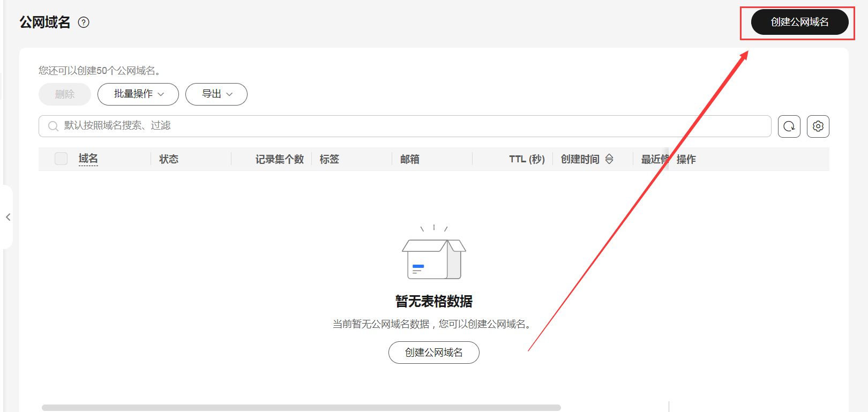
Task: Click the 标签 column header
Action: [330, 159]
